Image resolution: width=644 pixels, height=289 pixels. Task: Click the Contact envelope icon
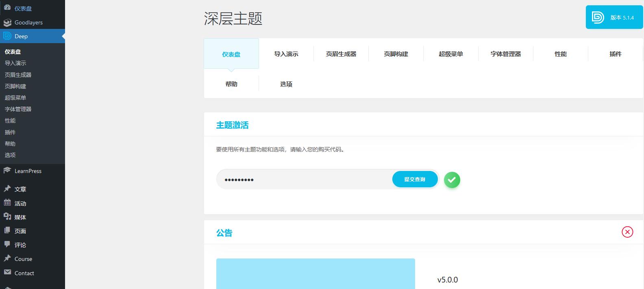[7, 272]
